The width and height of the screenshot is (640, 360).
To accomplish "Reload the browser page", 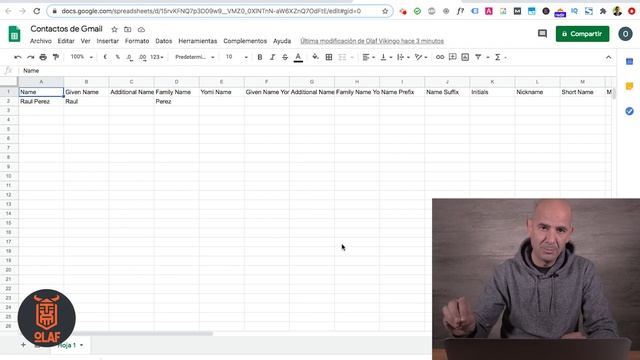I will tap(36, 11).
